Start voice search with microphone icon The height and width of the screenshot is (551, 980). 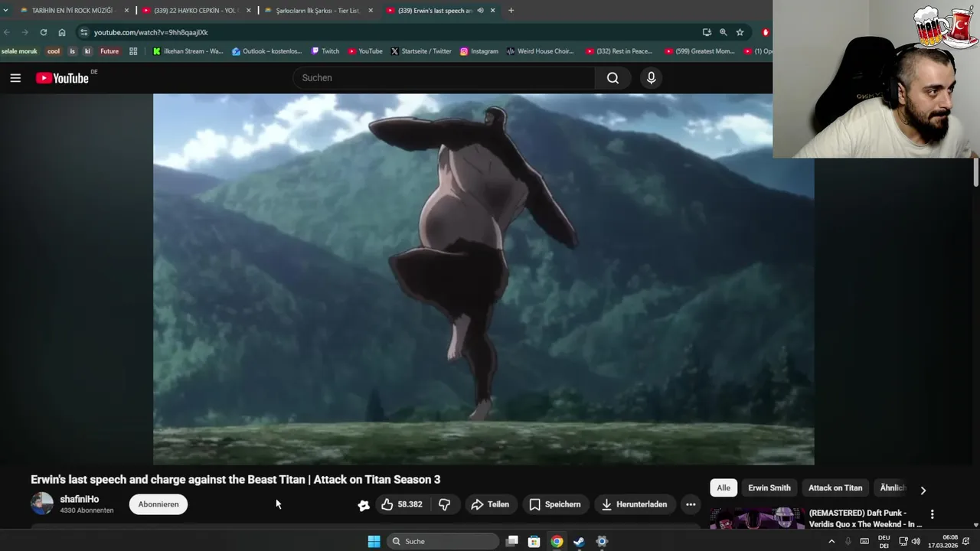point(651,77)
